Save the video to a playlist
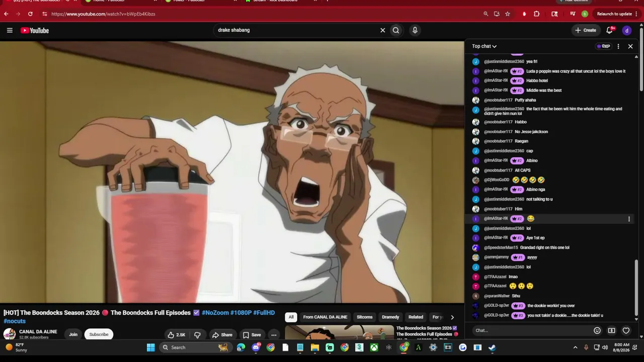The height and width of the screenshot is (362, 644). pos(252,335)
